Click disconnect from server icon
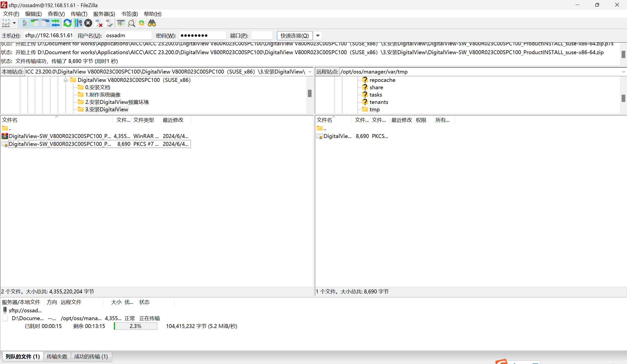The height and width of the screenshot is (364, 627). click(99, 23)
